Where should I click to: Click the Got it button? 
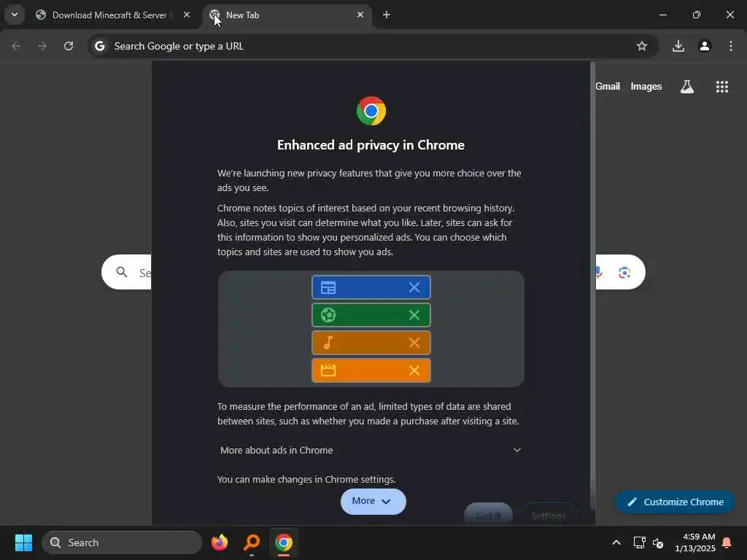488,514
